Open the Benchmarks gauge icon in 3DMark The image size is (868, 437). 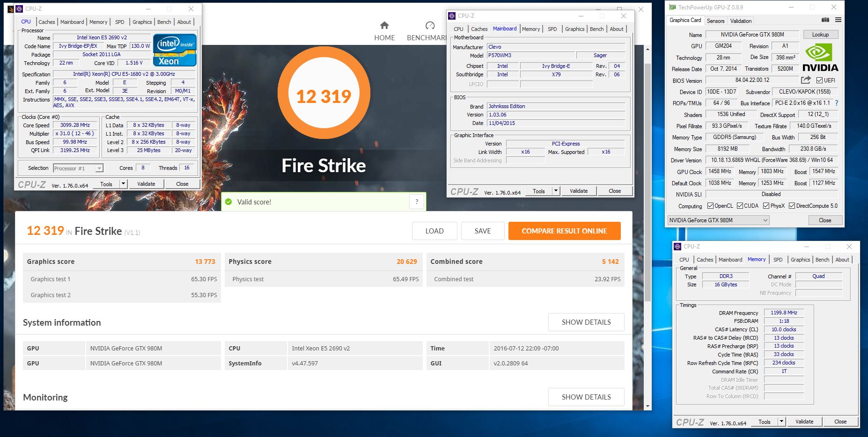click(430, 25)
